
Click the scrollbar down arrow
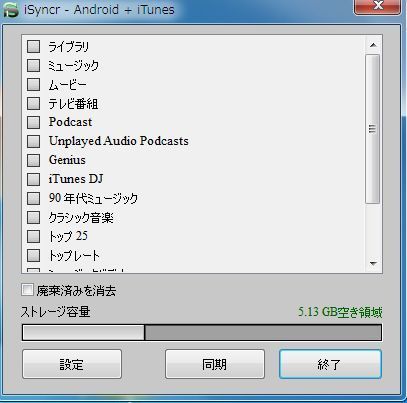click(x=373, y=264)
